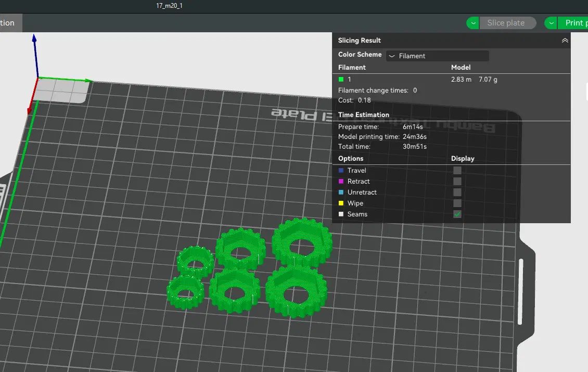Click the magenta Retract color swatch

coord(341,181)
